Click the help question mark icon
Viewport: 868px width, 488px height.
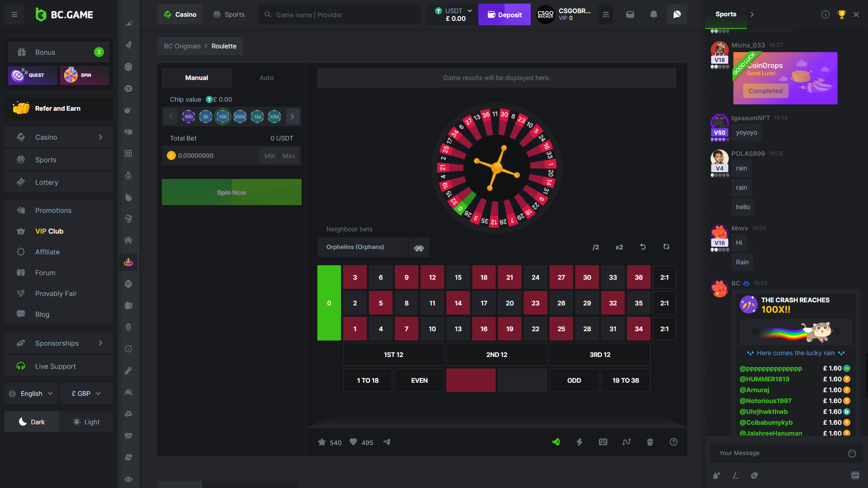pos(674,442)
